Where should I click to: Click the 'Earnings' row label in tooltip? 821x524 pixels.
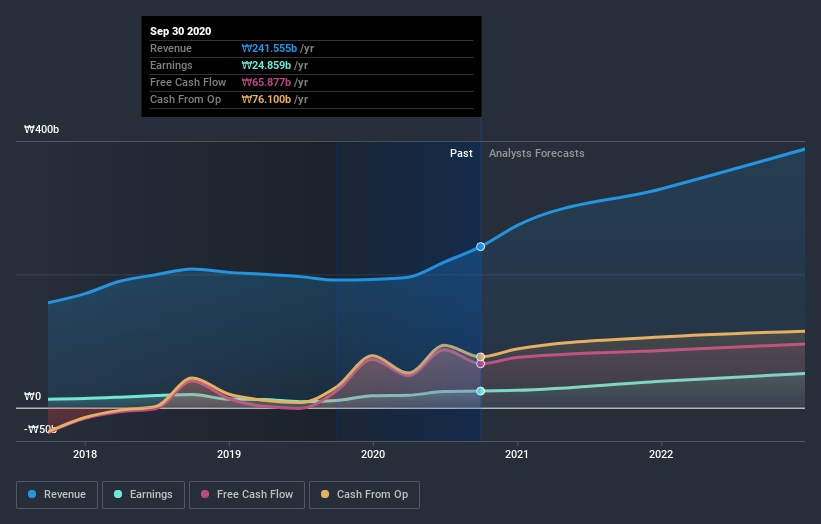click(171, 65)
